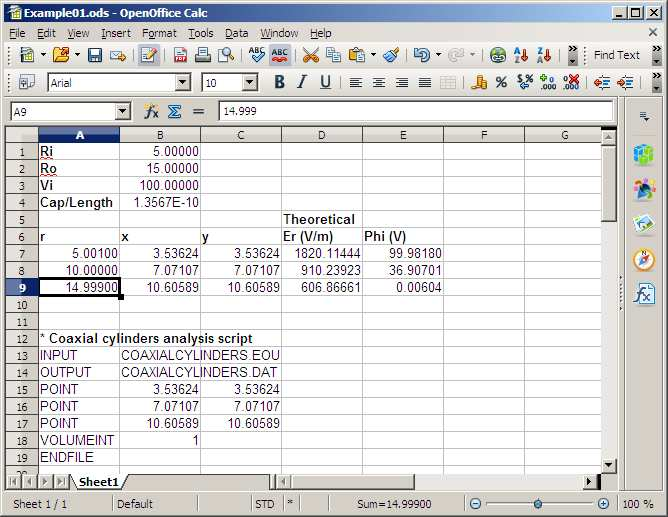
Task: Open the Function Wizard icon
Action: 151,112
